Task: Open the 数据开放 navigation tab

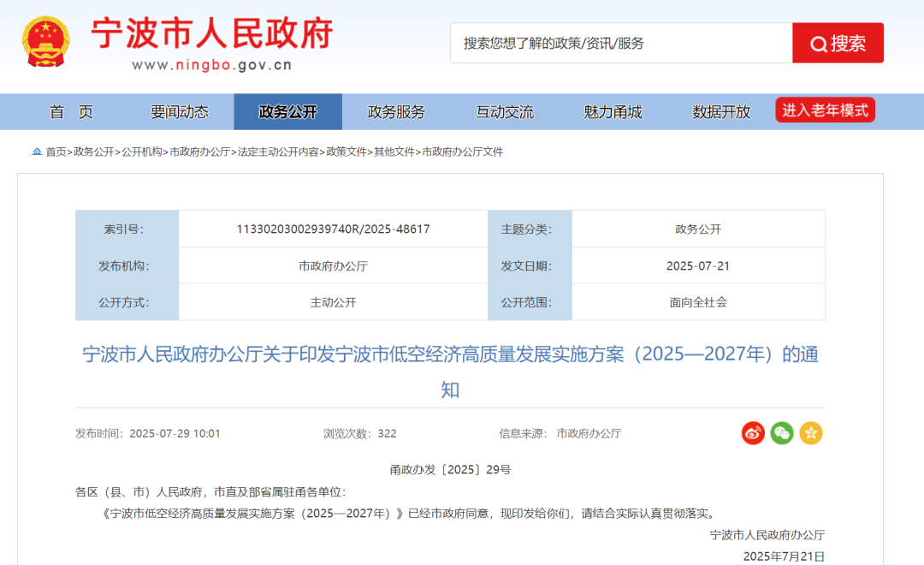Action: (721, 112)
